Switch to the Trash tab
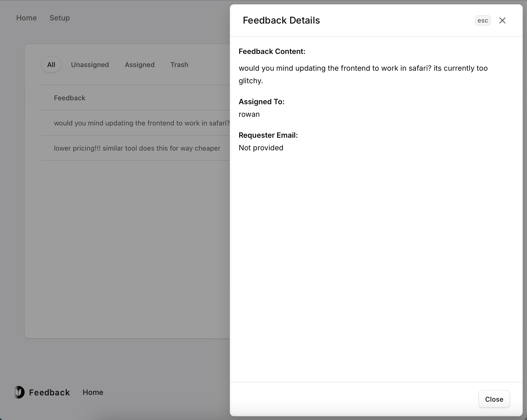 click(179, 65)
